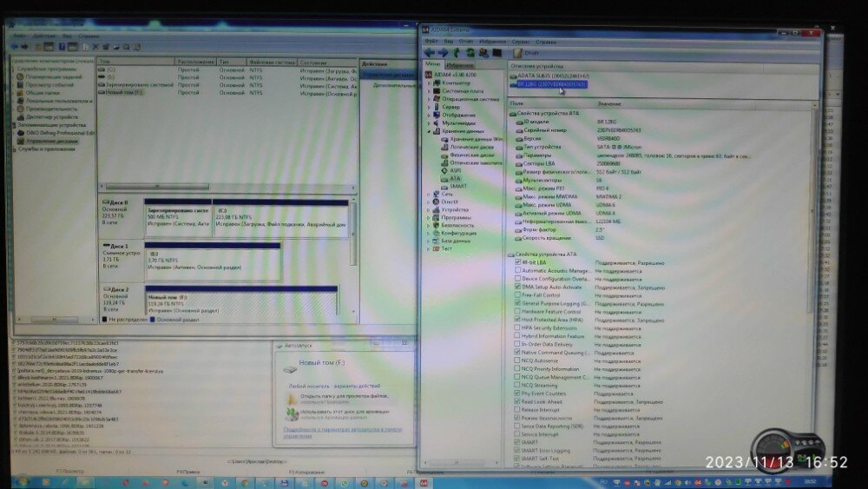This screenshot has height=489, width=868.
Task: Select Компьютер node in AIDA64 tree
Action: [x=457, y=83]
